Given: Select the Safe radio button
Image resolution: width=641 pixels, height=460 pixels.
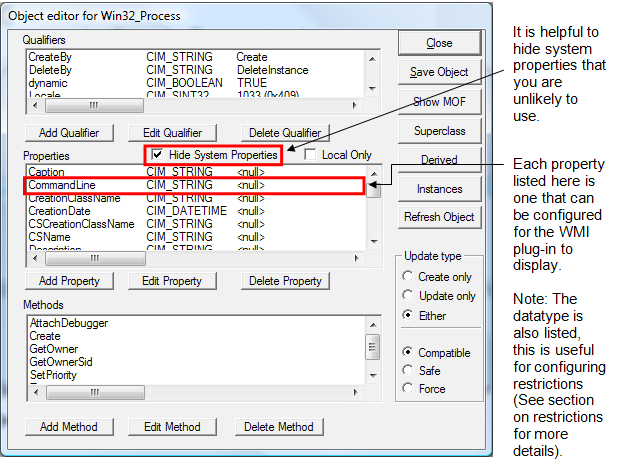Looking at the screenshot, I should coord(407,370).
